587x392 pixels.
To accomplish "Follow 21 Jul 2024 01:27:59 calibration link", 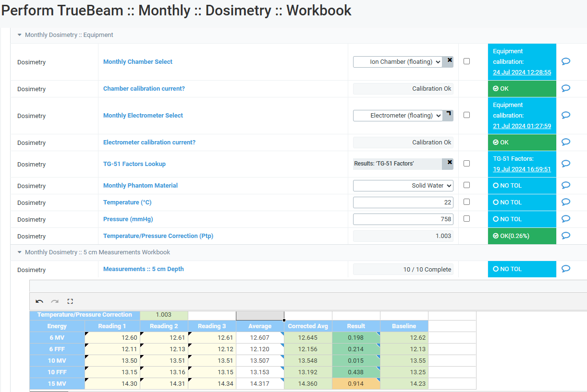I will click(x=522, y=126).
